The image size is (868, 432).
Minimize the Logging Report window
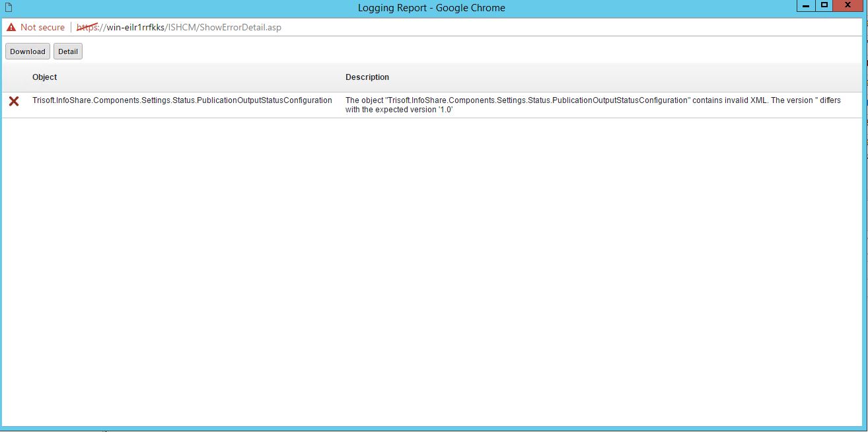pos(805,6)
